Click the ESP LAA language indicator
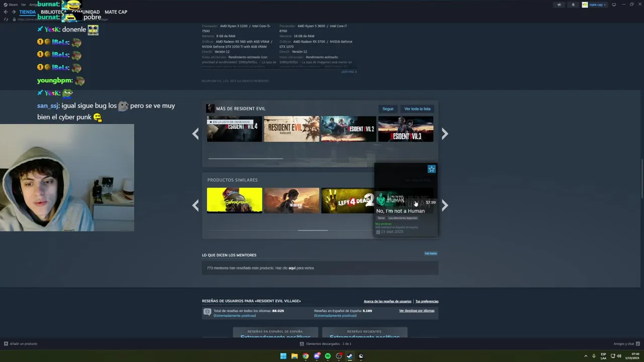 (603, 356)
